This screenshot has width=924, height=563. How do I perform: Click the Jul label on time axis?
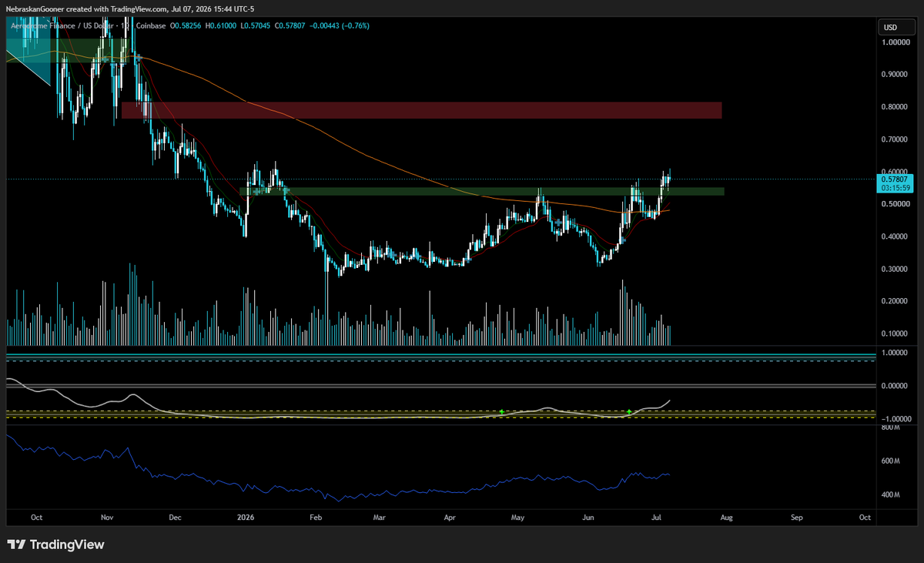[656, 518]
